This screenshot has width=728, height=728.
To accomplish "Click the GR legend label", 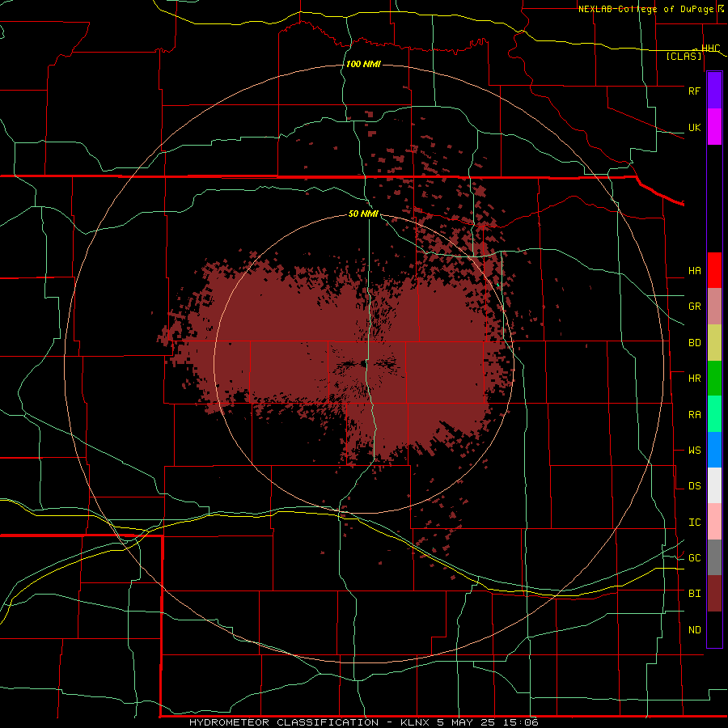I will click(694, 307).
